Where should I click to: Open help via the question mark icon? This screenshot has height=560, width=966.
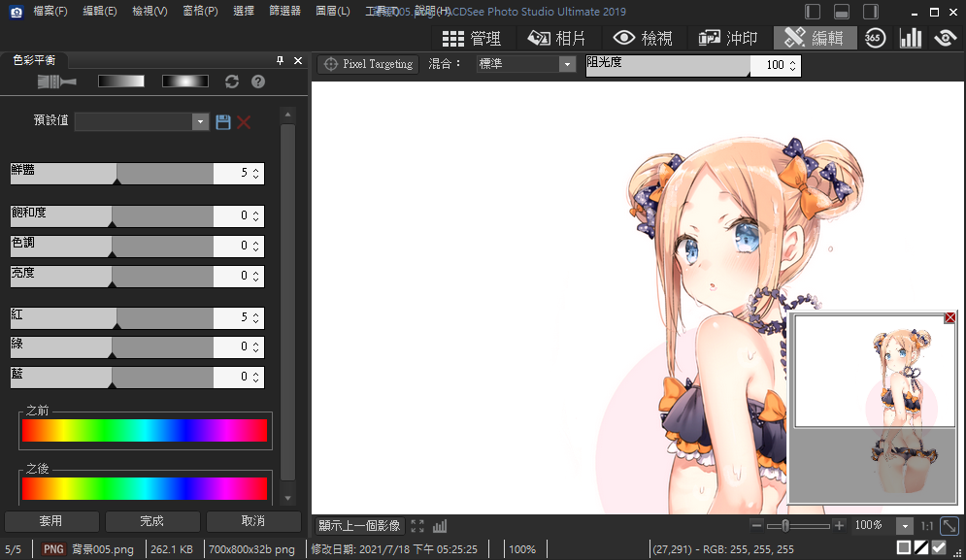click(x=258, y=82)
